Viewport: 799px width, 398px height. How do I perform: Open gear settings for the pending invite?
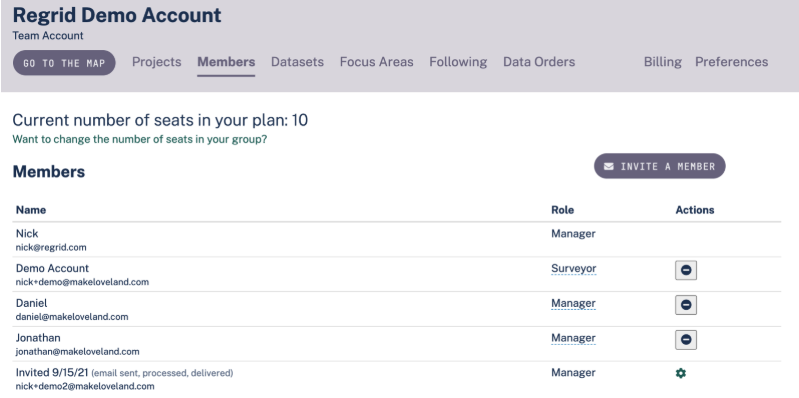(x=680, y=374)
